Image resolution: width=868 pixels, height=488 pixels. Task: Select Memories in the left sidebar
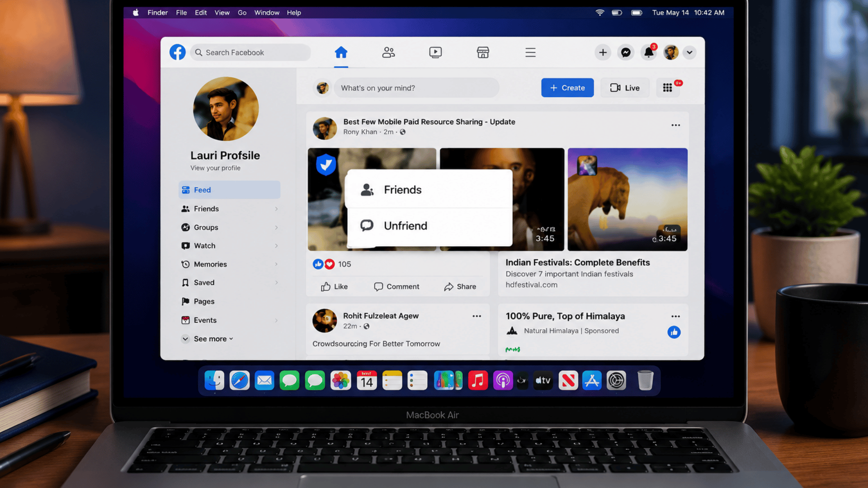(x=229, y=264)
